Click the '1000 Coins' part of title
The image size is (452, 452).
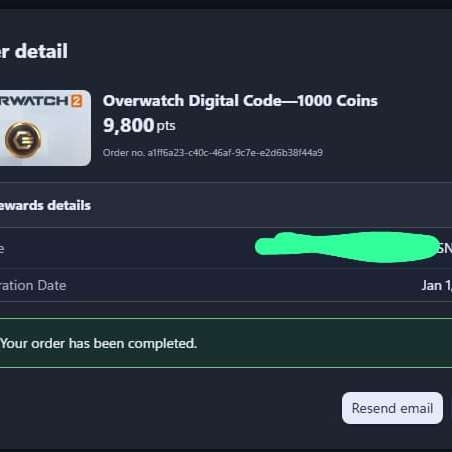point(337,101)
